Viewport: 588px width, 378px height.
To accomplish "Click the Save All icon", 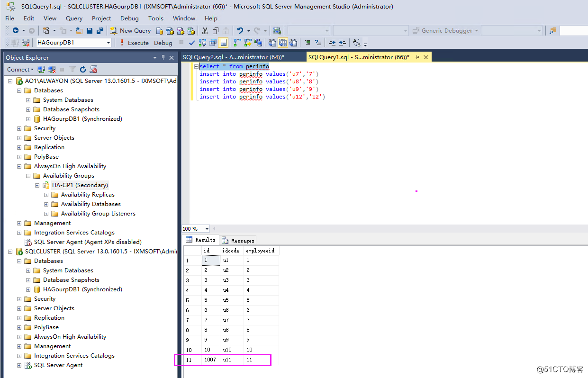I will [100, 31].
